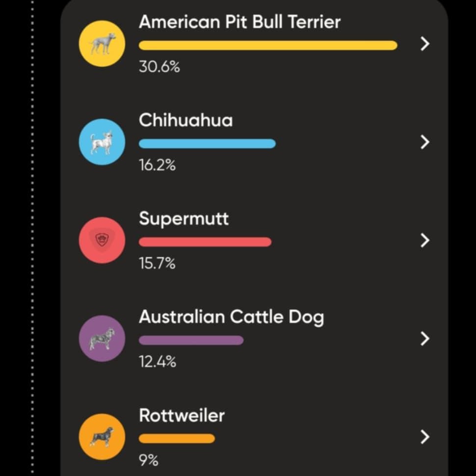Expand Rottweiler details chevron
Image resolution: width=476 pixels, height=476 pixels.
tap(425, 437)
